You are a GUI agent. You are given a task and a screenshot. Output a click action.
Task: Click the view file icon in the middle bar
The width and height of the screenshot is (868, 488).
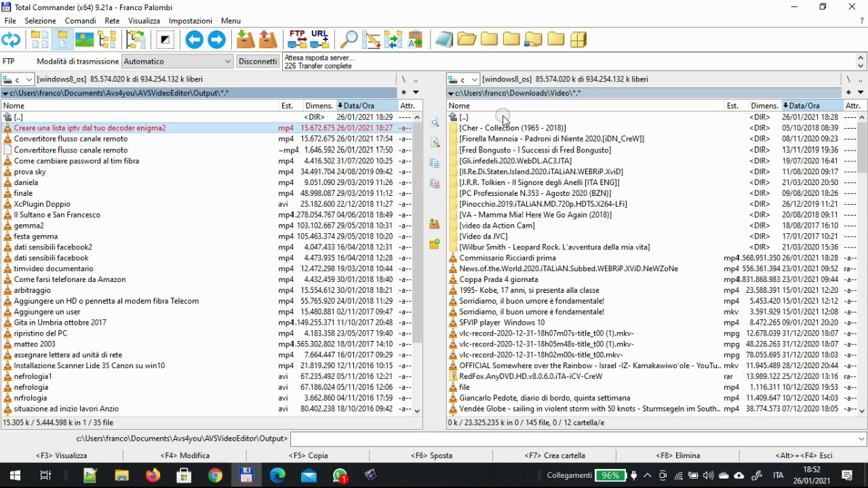(x=435, y=123)
